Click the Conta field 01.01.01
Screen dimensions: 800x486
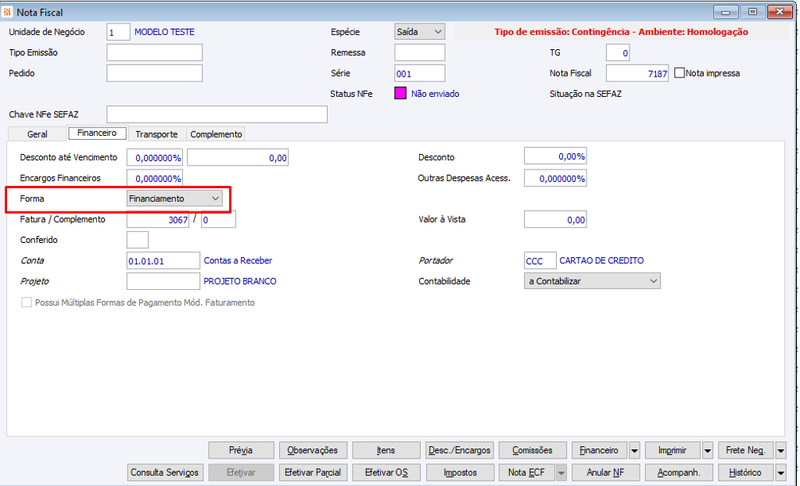[163, 261]
